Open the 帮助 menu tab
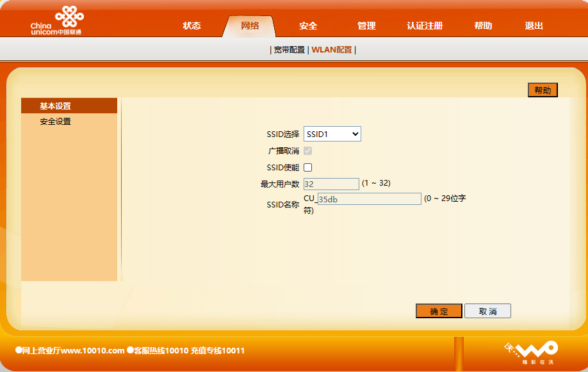588x372 pixels. coord(483,26)
